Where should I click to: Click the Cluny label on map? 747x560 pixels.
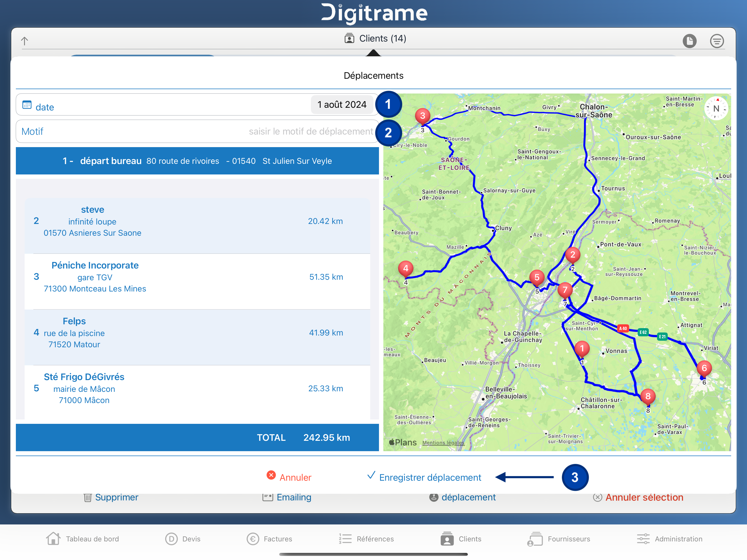(504, 228)
